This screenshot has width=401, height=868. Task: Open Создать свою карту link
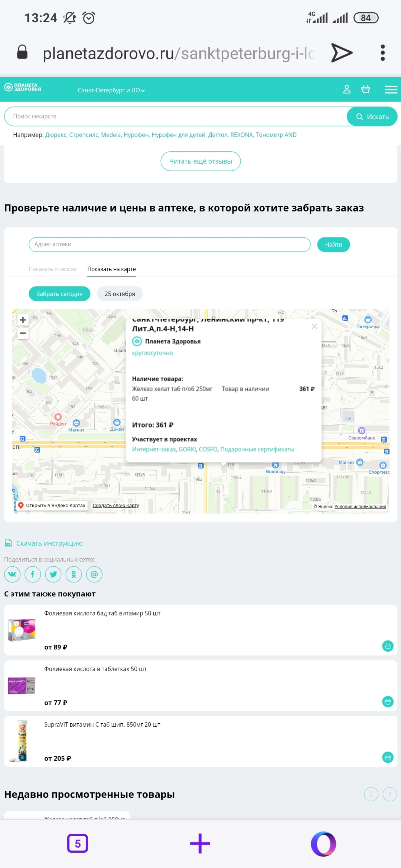116,505
